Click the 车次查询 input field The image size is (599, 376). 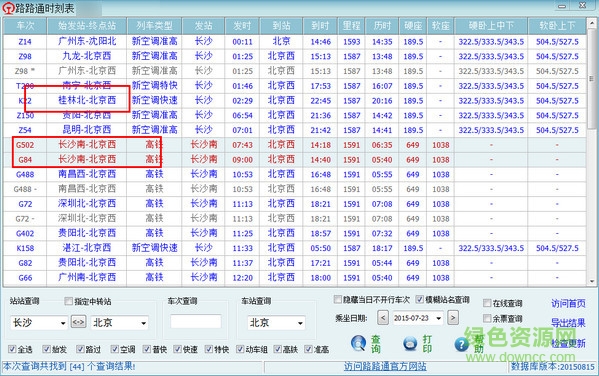point(196,321)
